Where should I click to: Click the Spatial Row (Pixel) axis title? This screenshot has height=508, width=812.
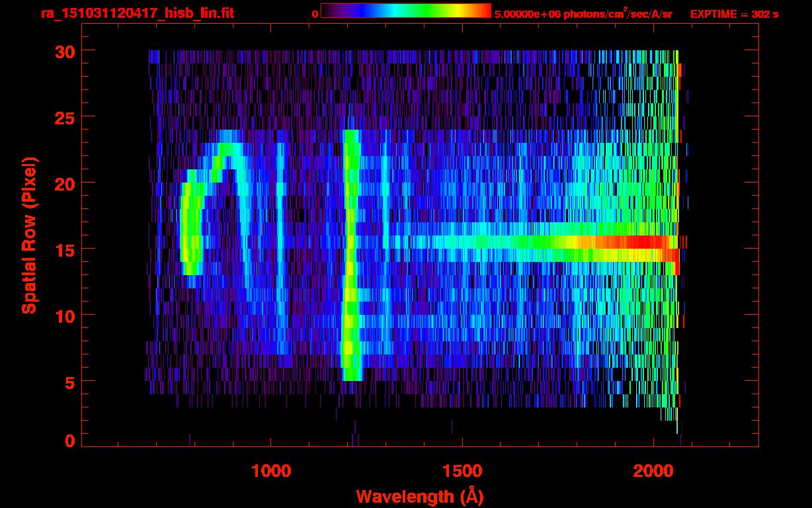[x=30, y=235]
